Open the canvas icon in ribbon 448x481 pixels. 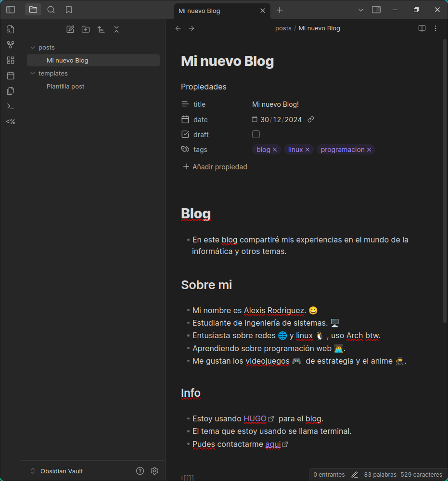coord(10,60)
